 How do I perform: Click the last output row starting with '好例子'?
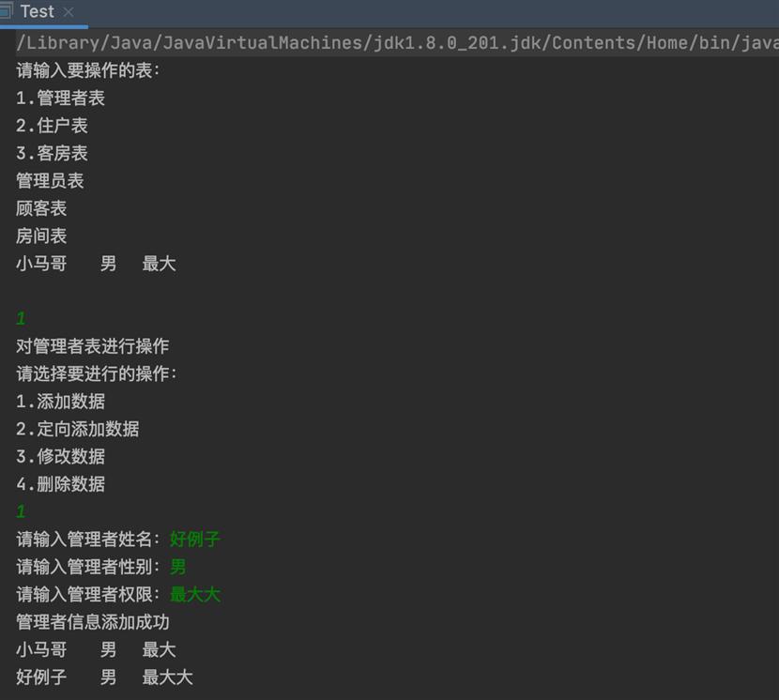(x=103, y=677)
